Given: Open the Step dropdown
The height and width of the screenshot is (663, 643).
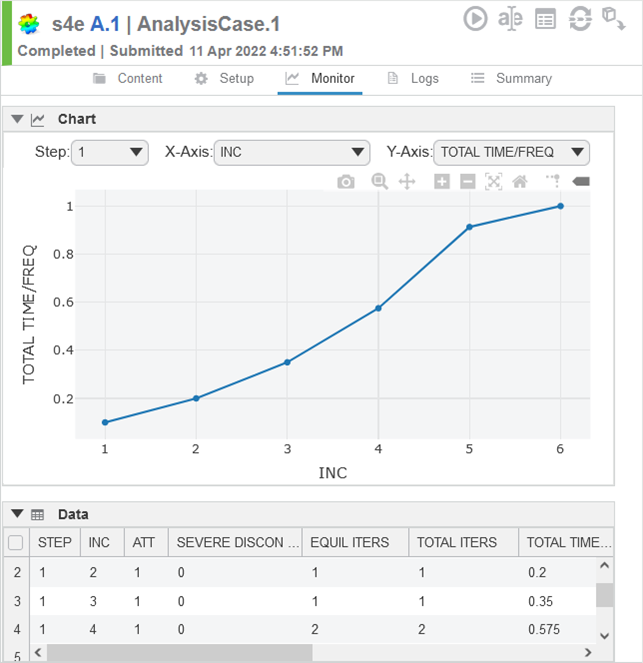Looking at the screenshot, I should [110, 152].
